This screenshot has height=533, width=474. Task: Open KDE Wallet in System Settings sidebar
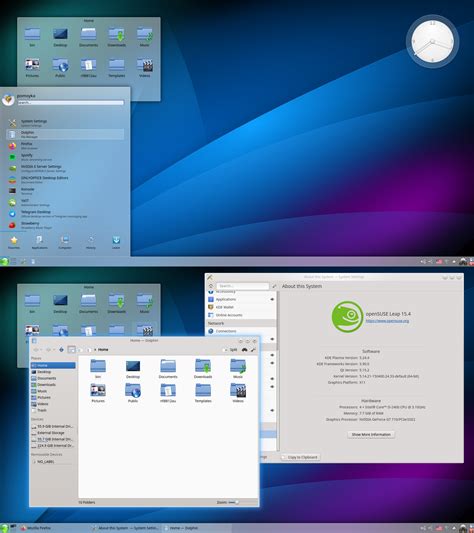[x=241, y=307]
